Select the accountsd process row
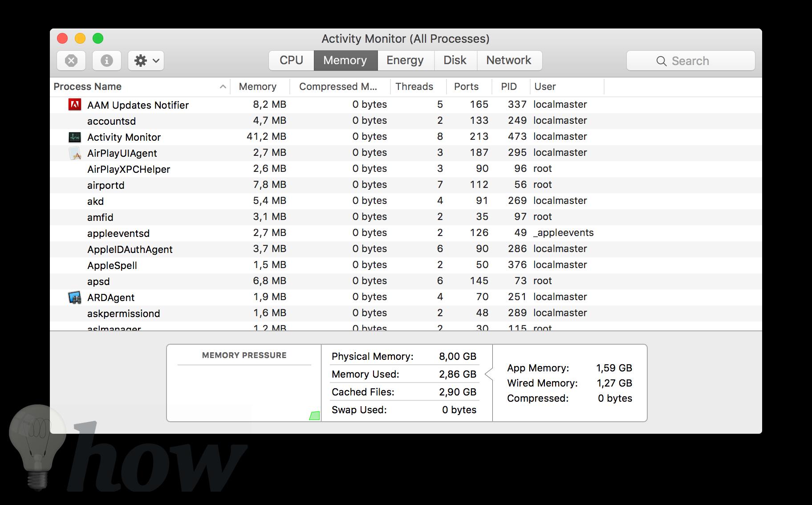This screenshot has height=505, width=812. coord(406,121)
